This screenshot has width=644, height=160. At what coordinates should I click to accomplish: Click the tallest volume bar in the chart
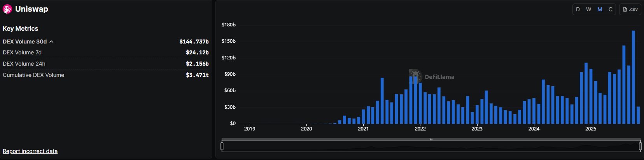(633, 78)
